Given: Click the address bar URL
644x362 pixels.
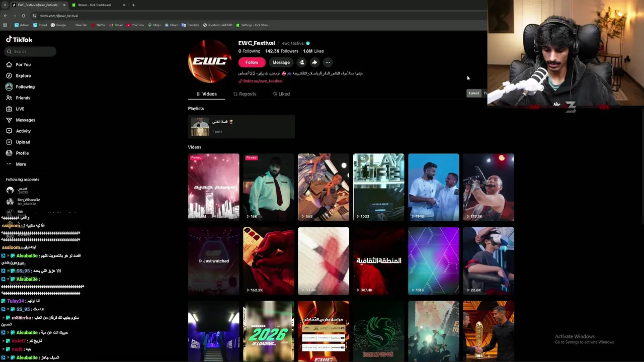Looking at the screenshot, I should pyautogui.click(x=58, y=16).
